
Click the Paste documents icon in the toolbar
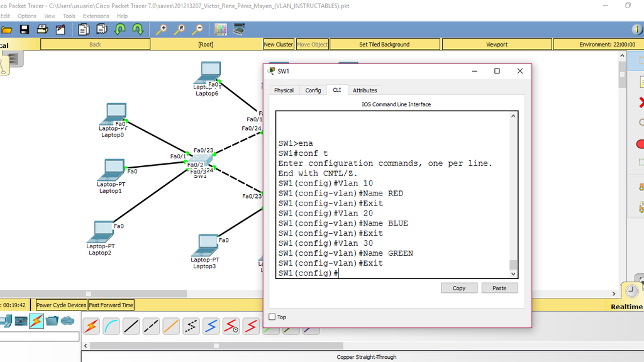[x=101, y=30]
